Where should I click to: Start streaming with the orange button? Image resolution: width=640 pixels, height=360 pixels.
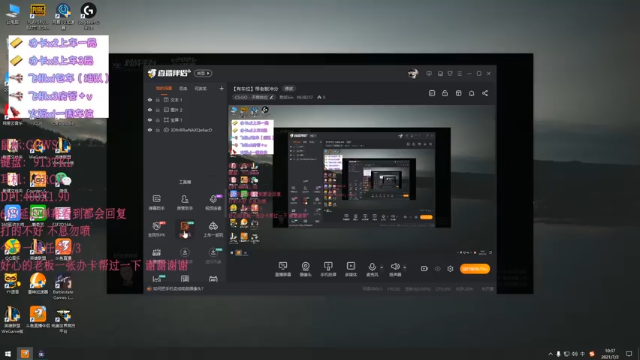point(475,269)
